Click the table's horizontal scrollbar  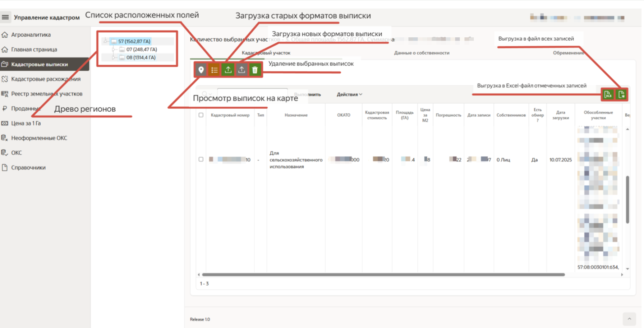point(383,275)
